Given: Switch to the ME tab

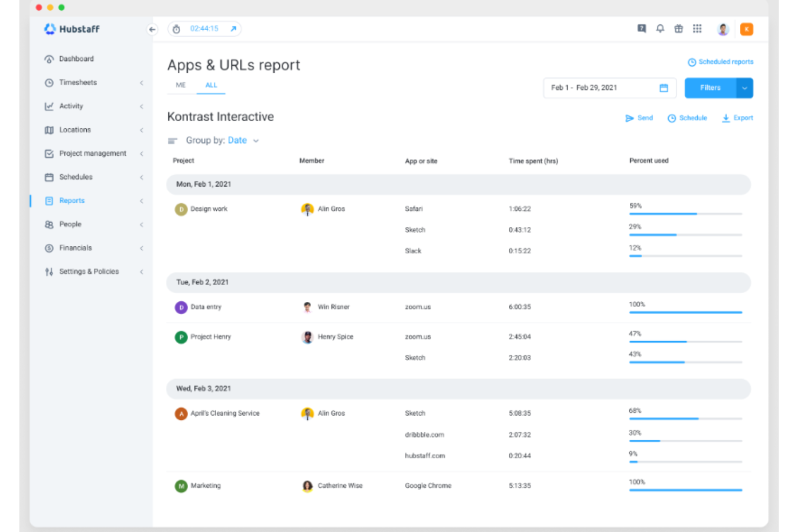Looking at the screenshot, I should (181, 85).
